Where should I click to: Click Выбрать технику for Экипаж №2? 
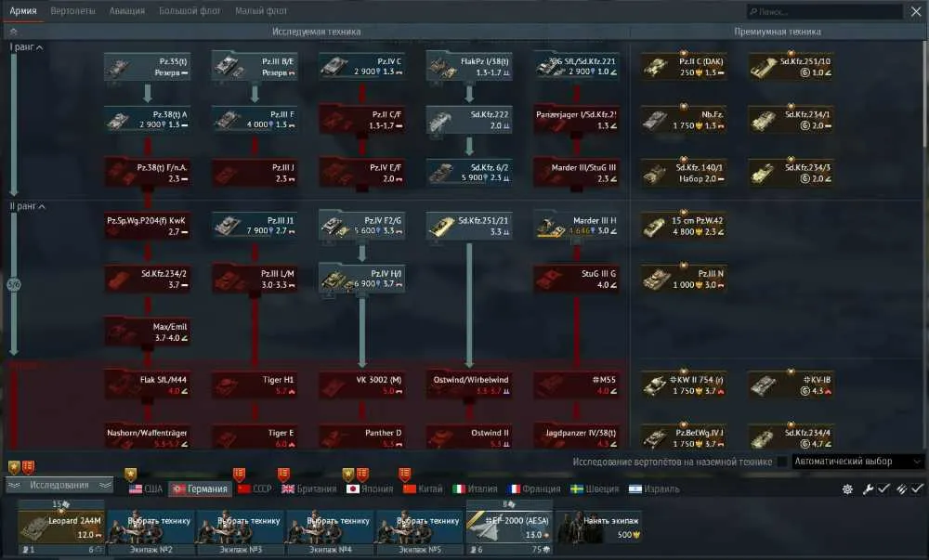150,527
